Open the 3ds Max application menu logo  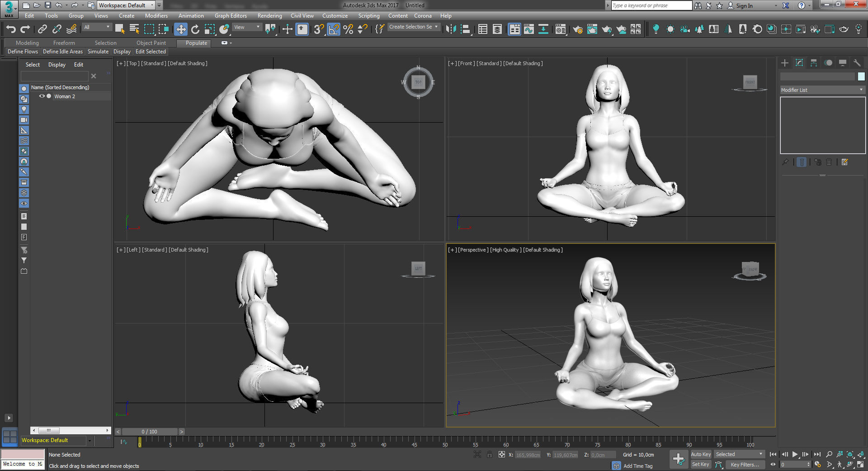(x=9, y=9)
